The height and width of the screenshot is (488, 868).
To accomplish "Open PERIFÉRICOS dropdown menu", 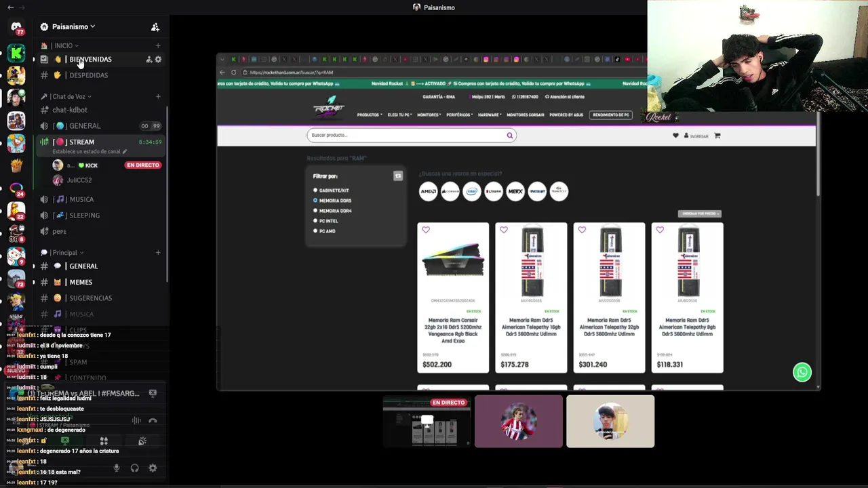I will click(x=460, y=115).
